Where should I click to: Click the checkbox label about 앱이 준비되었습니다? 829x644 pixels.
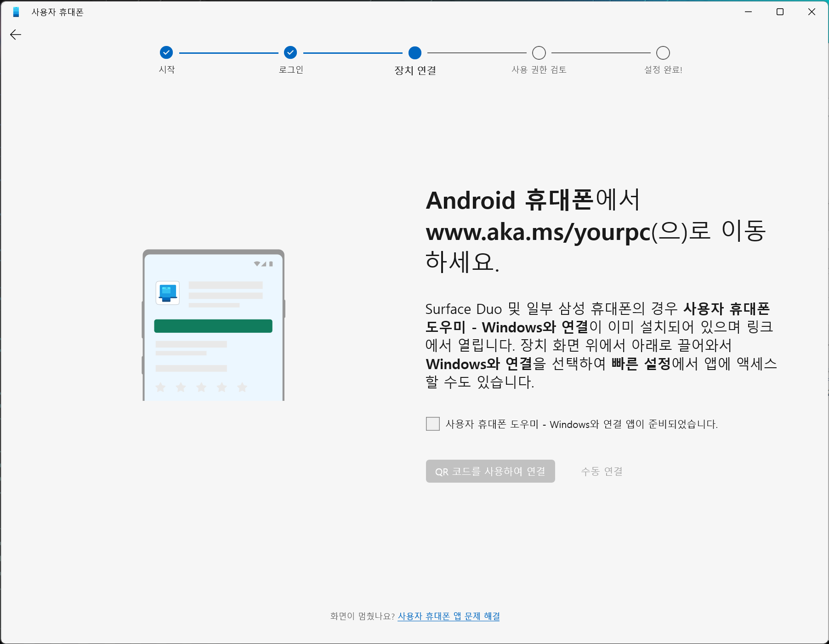coord(582,424)
